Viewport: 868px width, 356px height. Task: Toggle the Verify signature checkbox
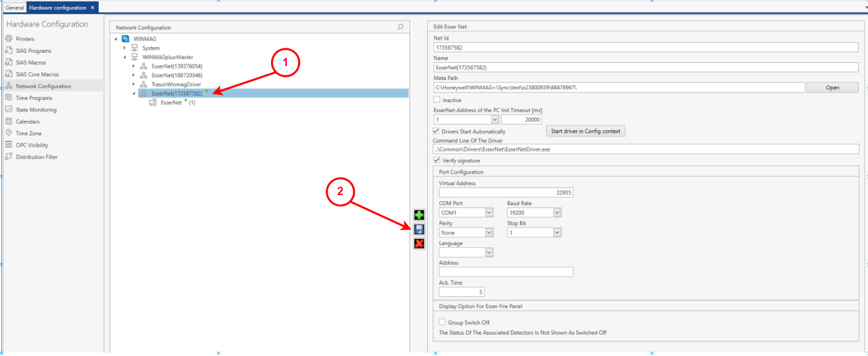[437, 160]
